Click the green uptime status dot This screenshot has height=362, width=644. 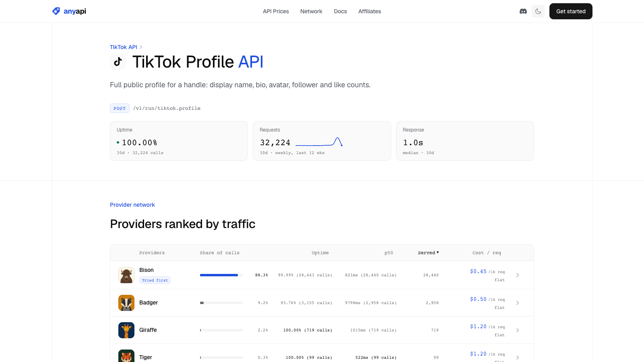coord(118,142)
